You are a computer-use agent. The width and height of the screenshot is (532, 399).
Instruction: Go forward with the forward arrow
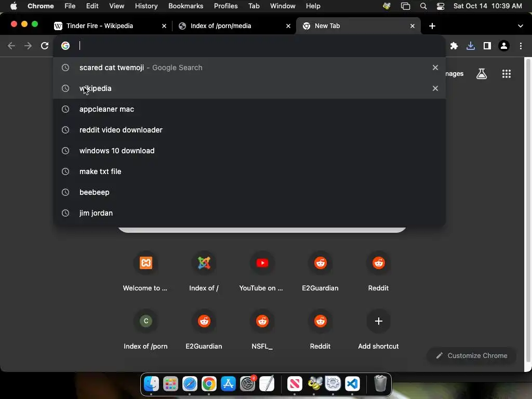[x=28, y=46]
